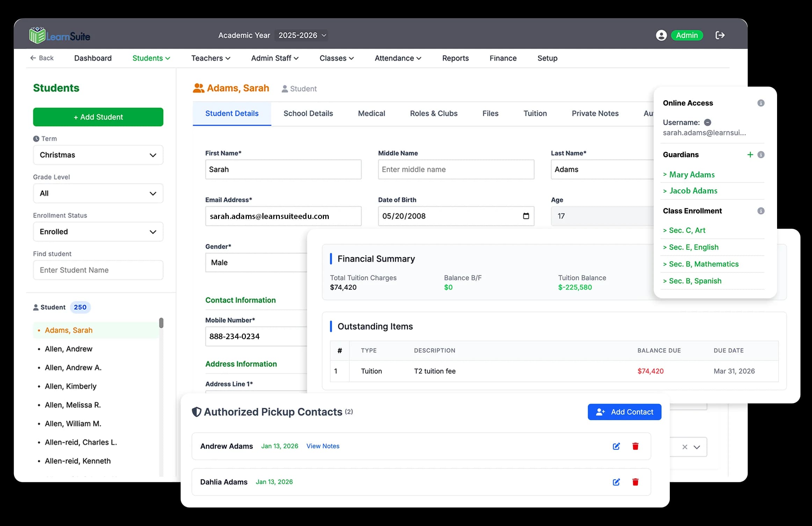Click the Middle Name input field
Viewport: 812px width, 526px height.
click(x=456, y=170)
